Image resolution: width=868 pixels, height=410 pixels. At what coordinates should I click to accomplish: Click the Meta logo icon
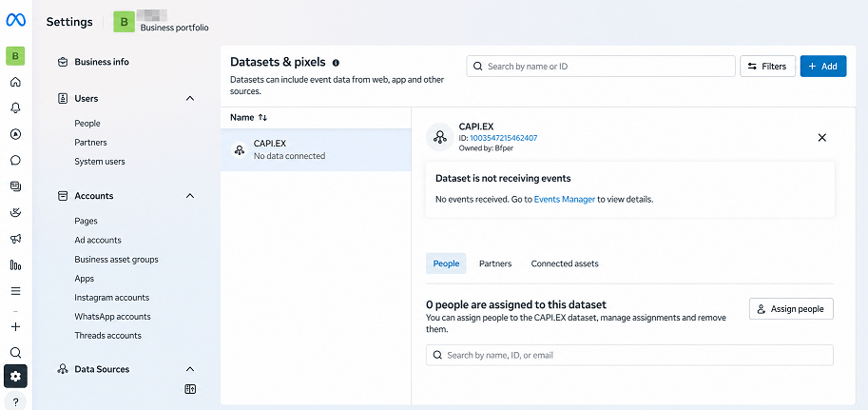coord(15,21)
